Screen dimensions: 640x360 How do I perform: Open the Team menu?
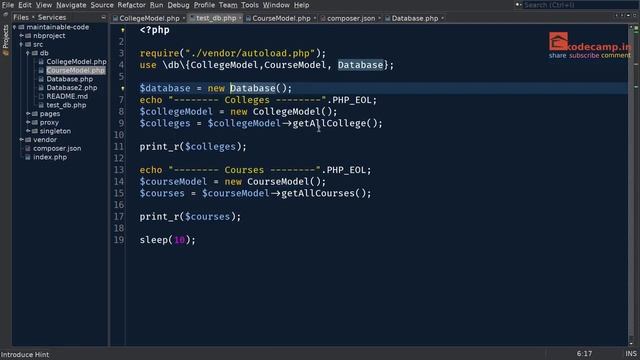228,5
